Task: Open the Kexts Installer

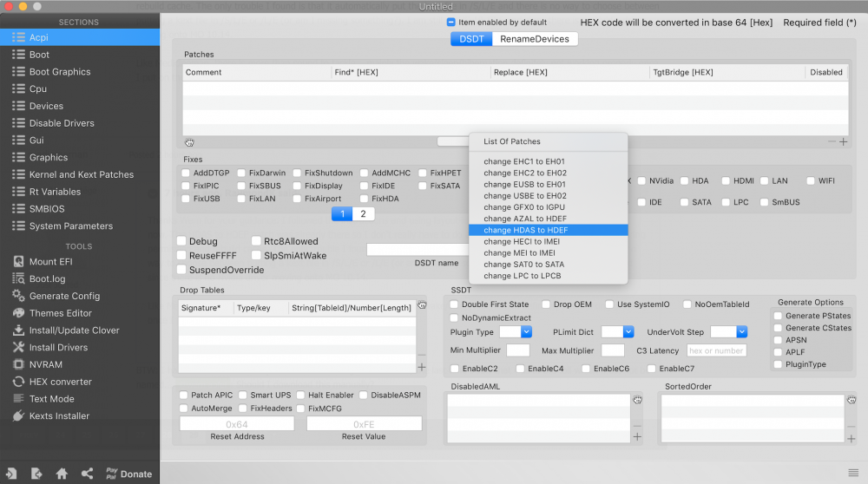Action: click(59, 416)
